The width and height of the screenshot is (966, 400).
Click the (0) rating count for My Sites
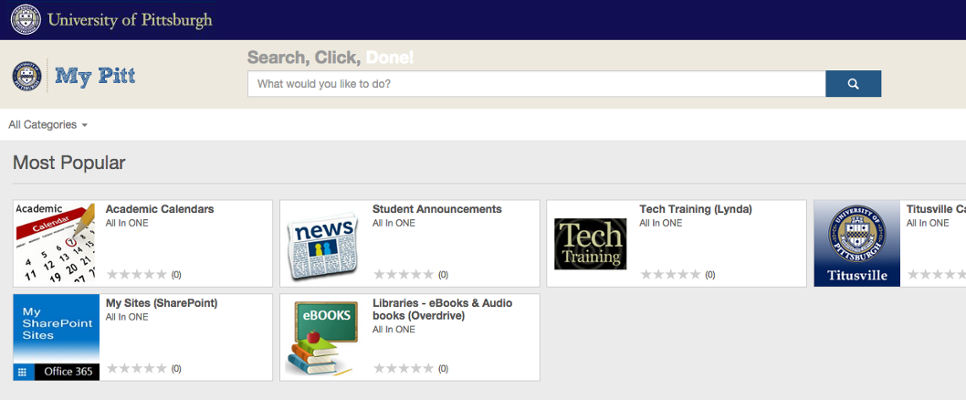[176, 369]
